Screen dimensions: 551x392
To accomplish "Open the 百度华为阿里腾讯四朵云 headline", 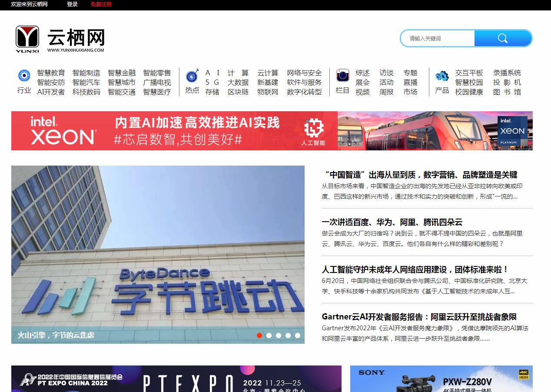I will tap(392, 222).
